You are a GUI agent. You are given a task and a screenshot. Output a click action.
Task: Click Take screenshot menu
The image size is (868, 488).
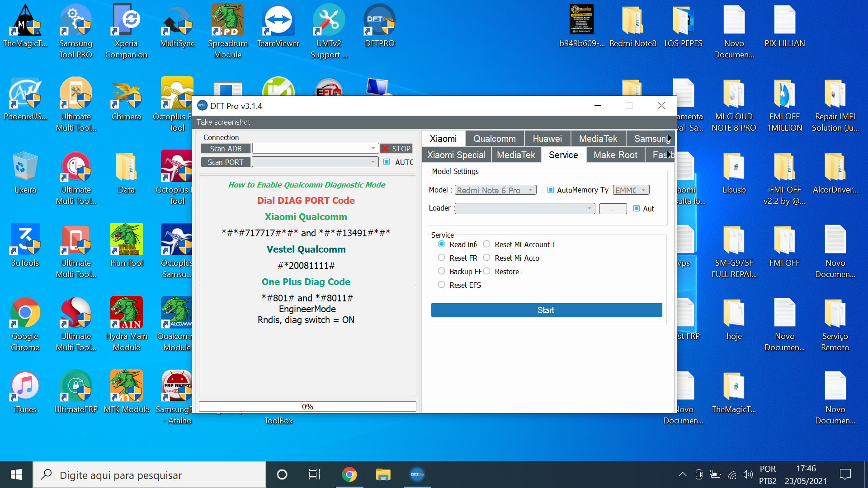click(x=223, y=122)
